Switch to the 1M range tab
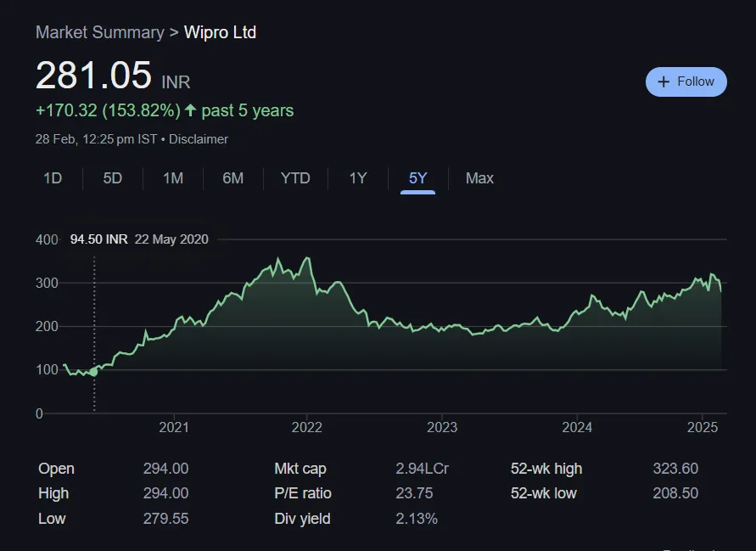This screenshot has width=756, height=551. tap(173, 178)
